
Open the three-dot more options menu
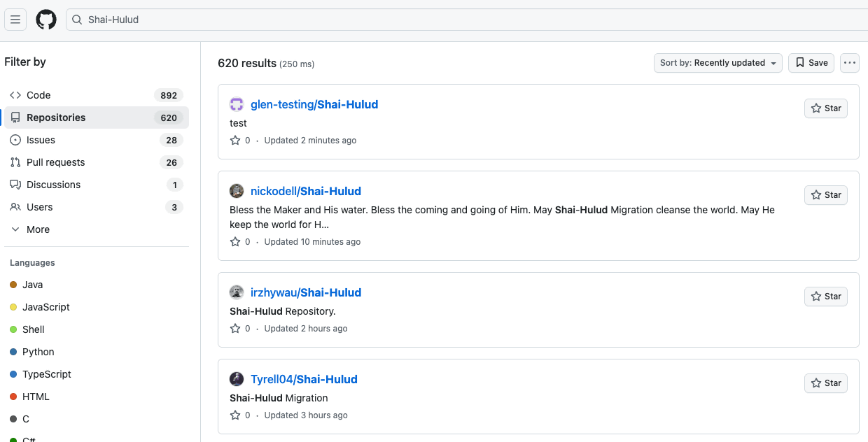(850, 63)
